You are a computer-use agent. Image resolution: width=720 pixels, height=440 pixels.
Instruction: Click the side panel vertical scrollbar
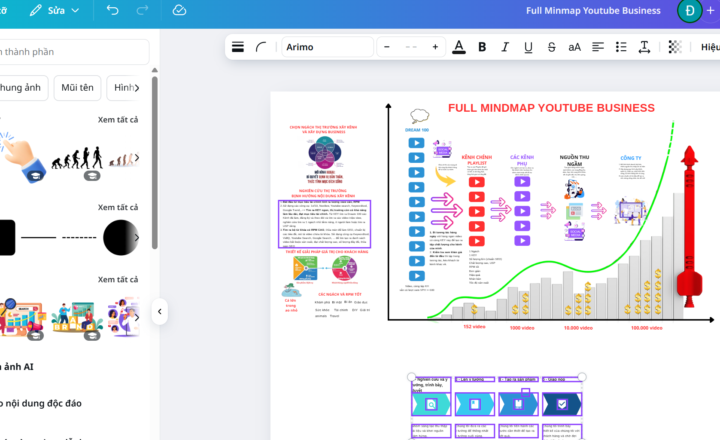coord(155,163)
